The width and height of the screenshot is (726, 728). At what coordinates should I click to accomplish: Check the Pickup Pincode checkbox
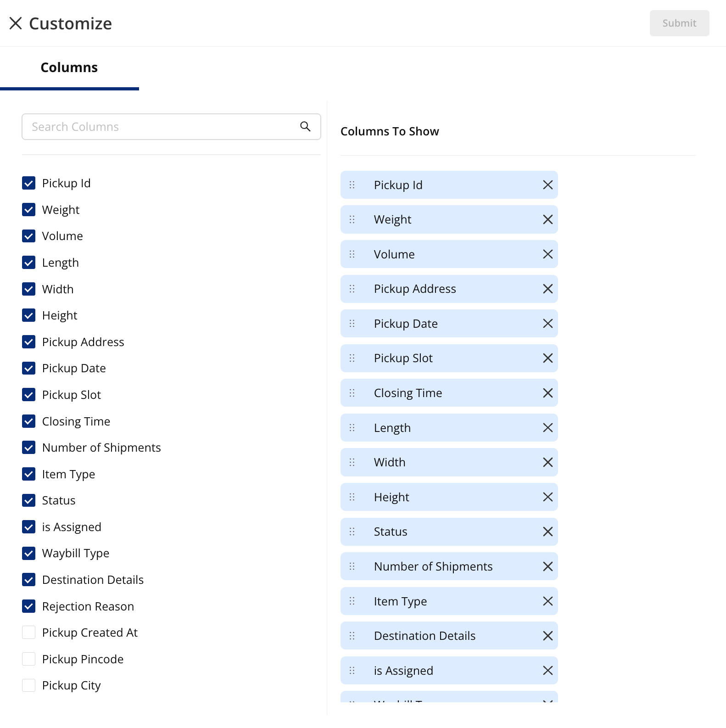coord(29,659)
